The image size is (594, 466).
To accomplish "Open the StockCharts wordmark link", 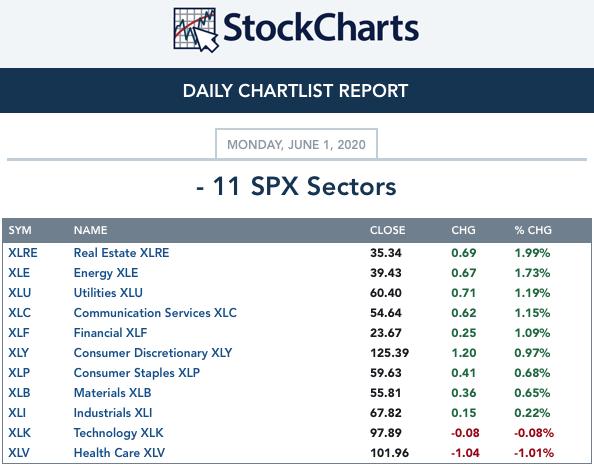I will [321, 27].
